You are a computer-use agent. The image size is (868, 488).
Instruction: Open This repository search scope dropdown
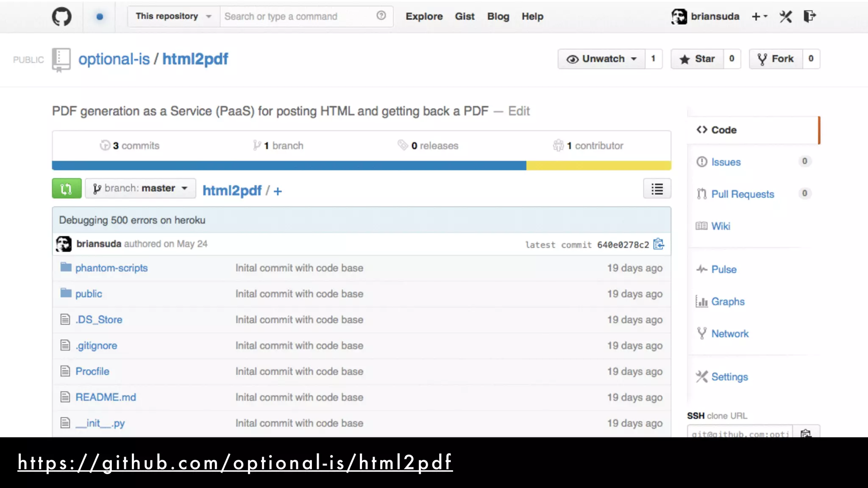pos(173,17)
